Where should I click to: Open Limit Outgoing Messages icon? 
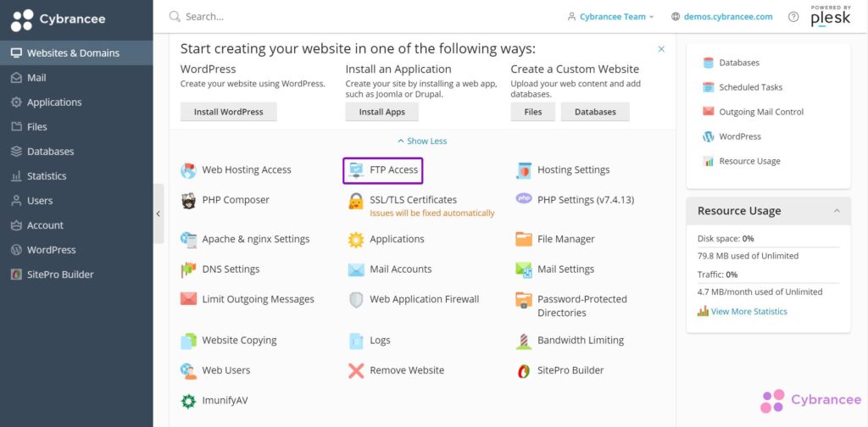[188, 299]
